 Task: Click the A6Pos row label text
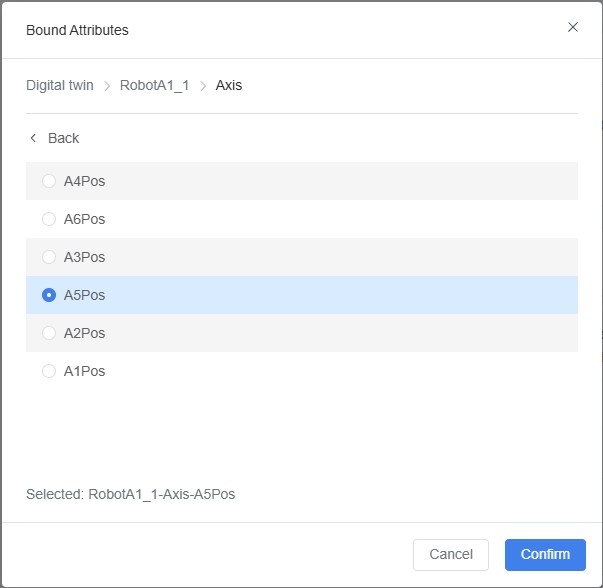[x=84, y=219]
